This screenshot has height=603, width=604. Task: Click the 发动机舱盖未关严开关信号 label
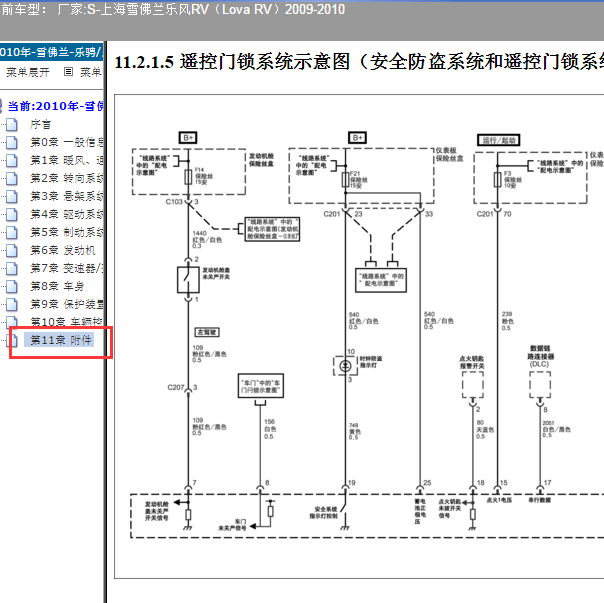click(x=156, y=511)
